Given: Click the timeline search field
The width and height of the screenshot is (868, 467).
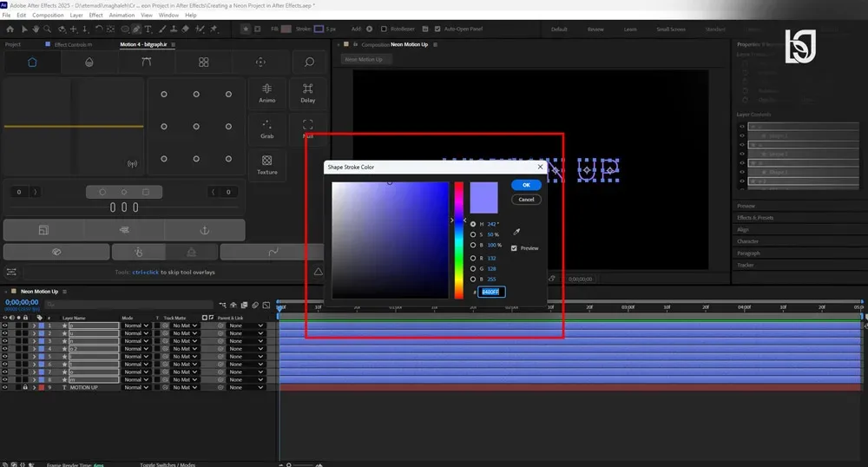Looking at the screenshot, I should 129,305.
